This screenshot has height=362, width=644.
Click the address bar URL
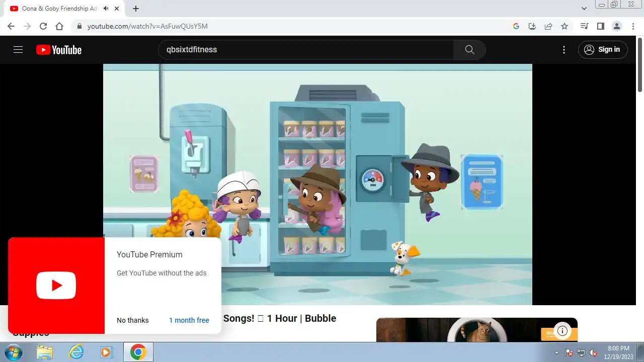coord(147,26)
